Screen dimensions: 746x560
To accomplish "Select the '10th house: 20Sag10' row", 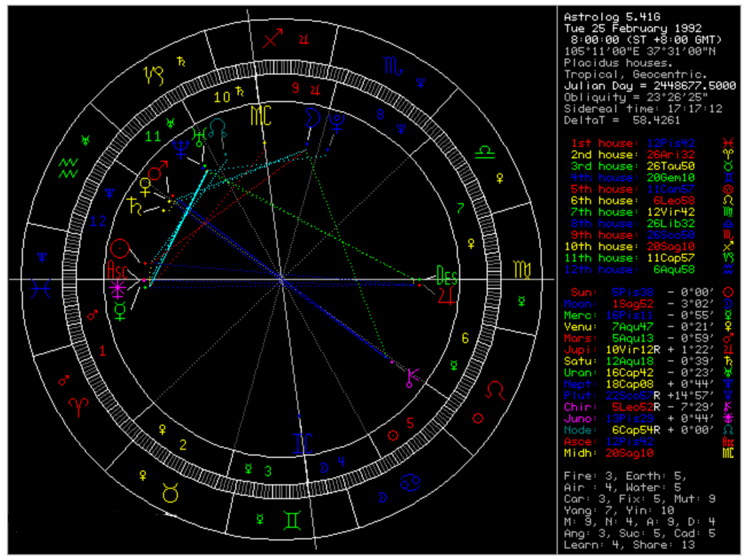I will pyautogui.click(x=630, y=246).
